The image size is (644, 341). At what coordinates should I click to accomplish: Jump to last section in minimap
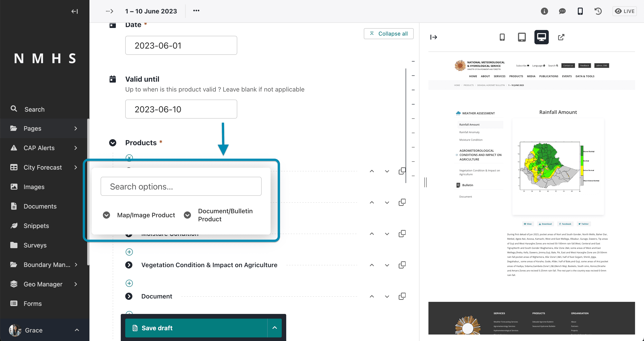pos(413,176)
